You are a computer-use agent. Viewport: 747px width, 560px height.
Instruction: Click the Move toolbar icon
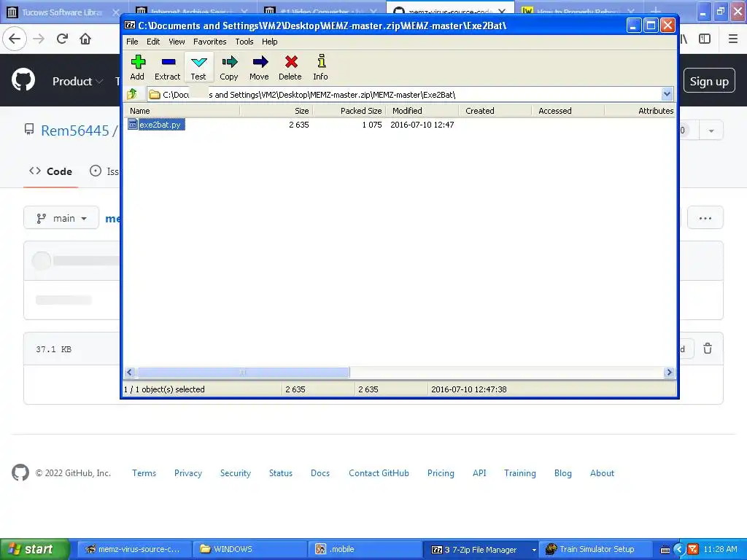(259, 67)
